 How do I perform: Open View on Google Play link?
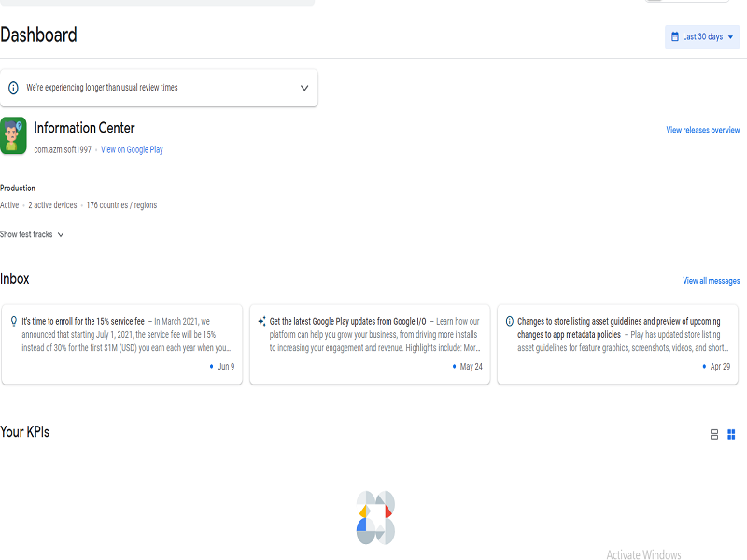pos(132,149)
